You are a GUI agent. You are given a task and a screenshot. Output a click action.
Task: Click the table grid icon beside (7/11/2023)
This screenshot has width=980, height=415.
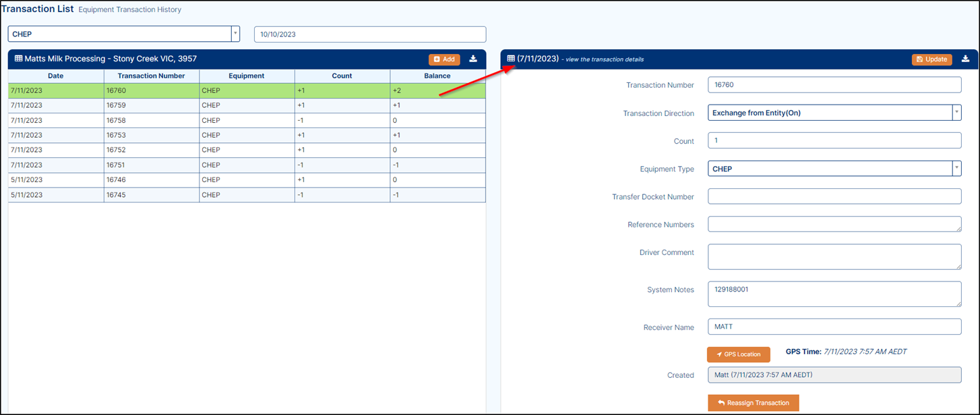click(511, 59)
